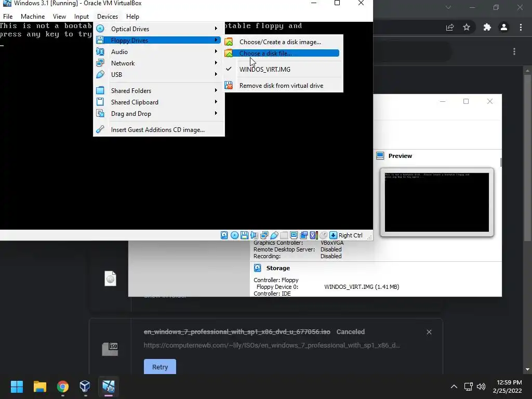This screenshot has width=532, height=399.
Task: Click the Optical Drives disc icon in Devices menu
Action: point(100,29)
